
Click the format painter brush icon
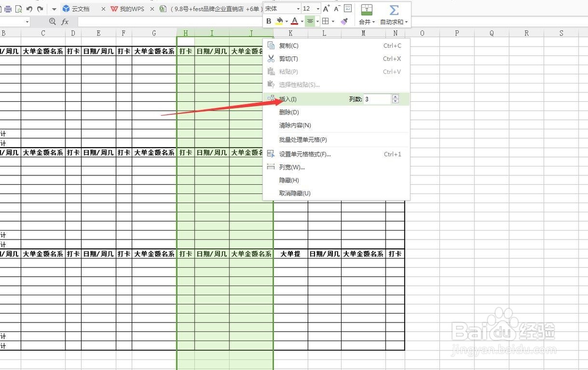[x=344, y=21]
